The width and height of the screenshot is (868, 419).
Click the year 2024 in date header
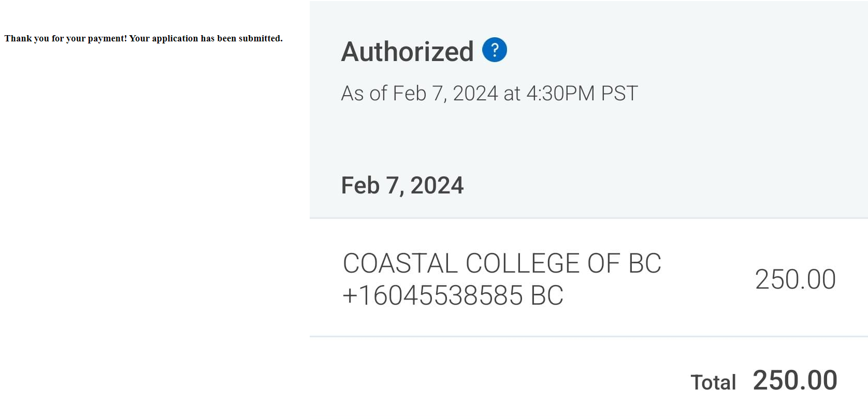pyautogui.click(x=437, y=186)
